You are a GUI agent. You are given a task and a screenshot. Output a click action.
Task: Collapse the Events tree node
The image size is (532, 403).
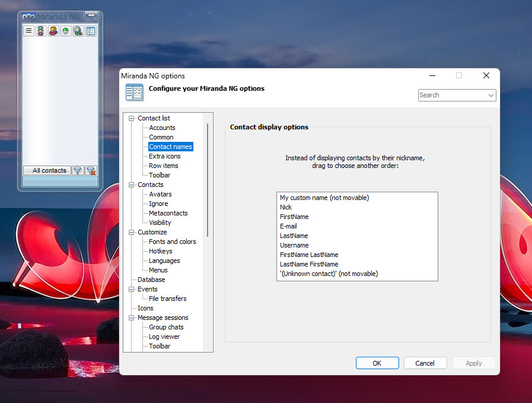pyautogui.click(x=131, y=290)
